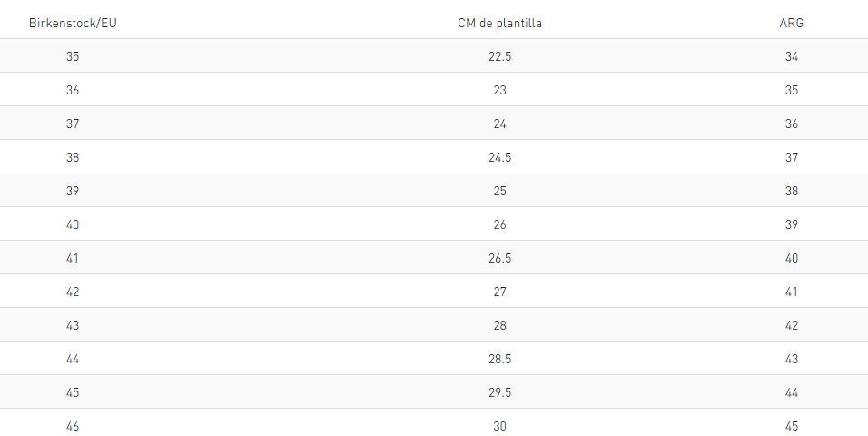The width and height of the screenshot is (868, 436).
Task: Click the 28.5 cm plantilla value
Action: coord(499,359)
